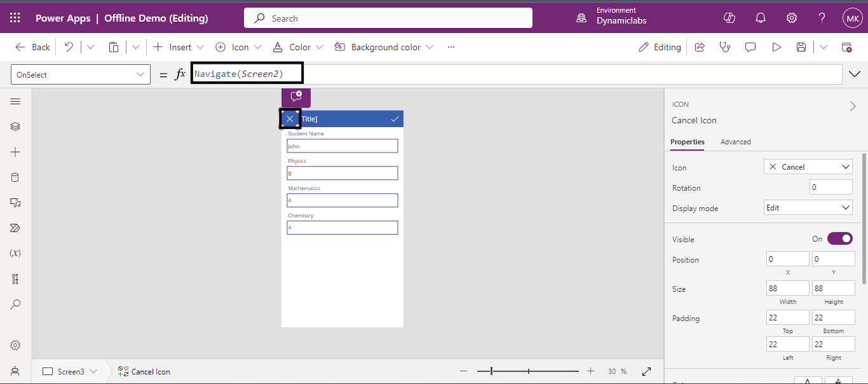Open the Display mode Edit dropdown

pyautogui.click(x=808, y=208)
